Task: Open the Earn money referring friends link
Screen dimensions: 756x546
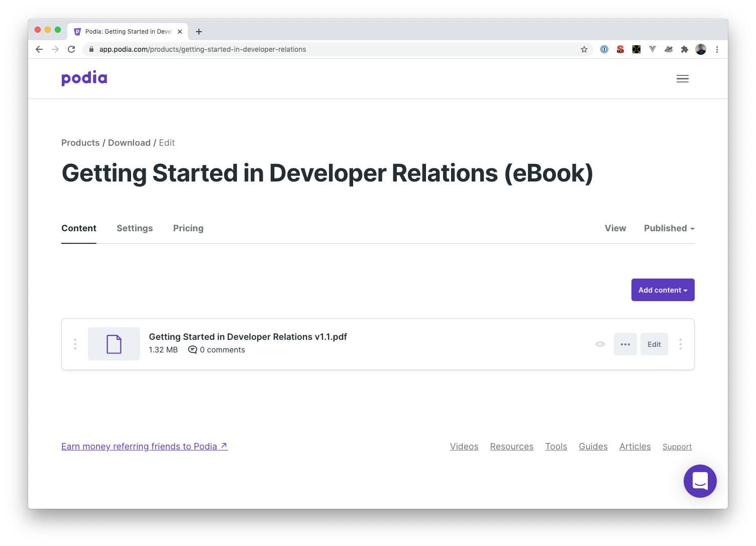Action: click(x=144, y=446)
